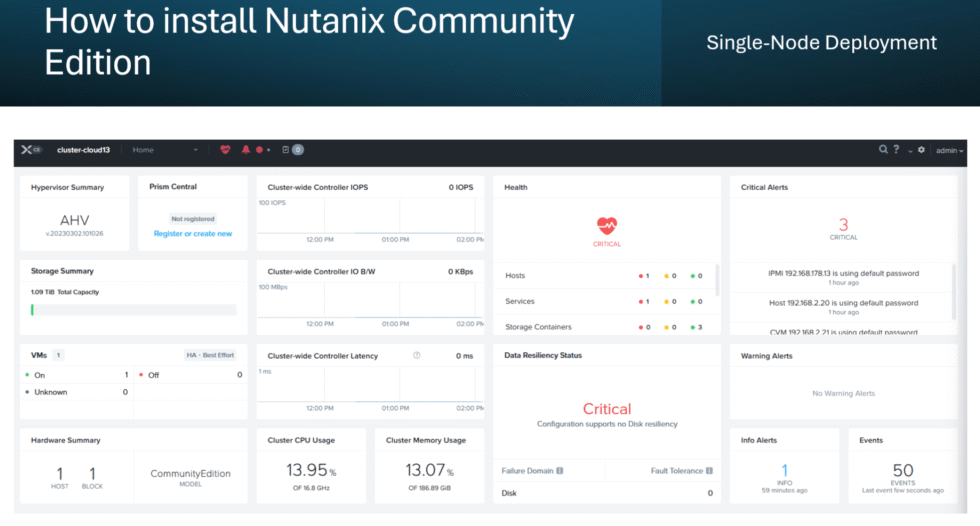The width and height of the screenshot is (980, 526).
Task: Open the Services health row
Action: pos(605,301)
